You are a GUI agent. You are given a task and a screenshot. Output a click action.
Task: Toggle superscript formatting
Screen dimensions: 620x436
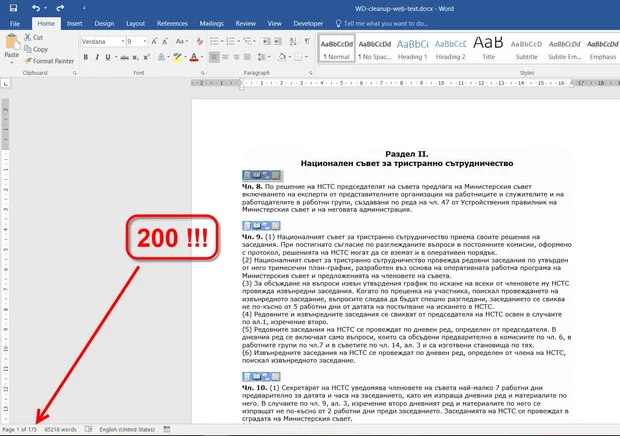pyautogui.click(x=146, y=58)
